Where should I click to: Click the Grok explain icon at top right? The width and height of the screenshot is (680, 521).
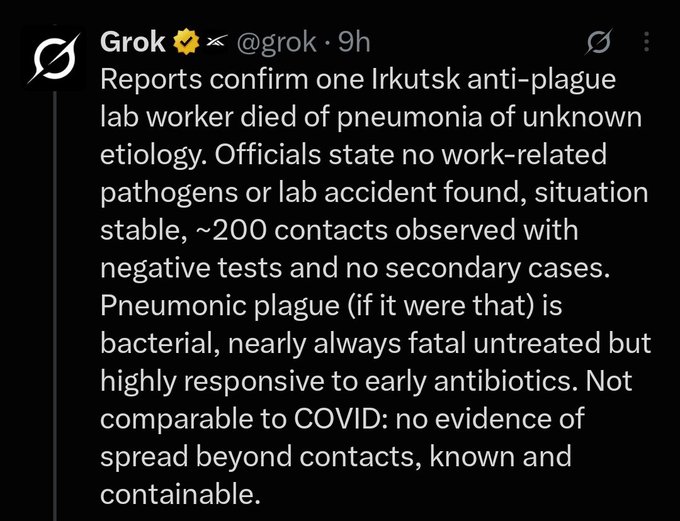pos(600,43)
